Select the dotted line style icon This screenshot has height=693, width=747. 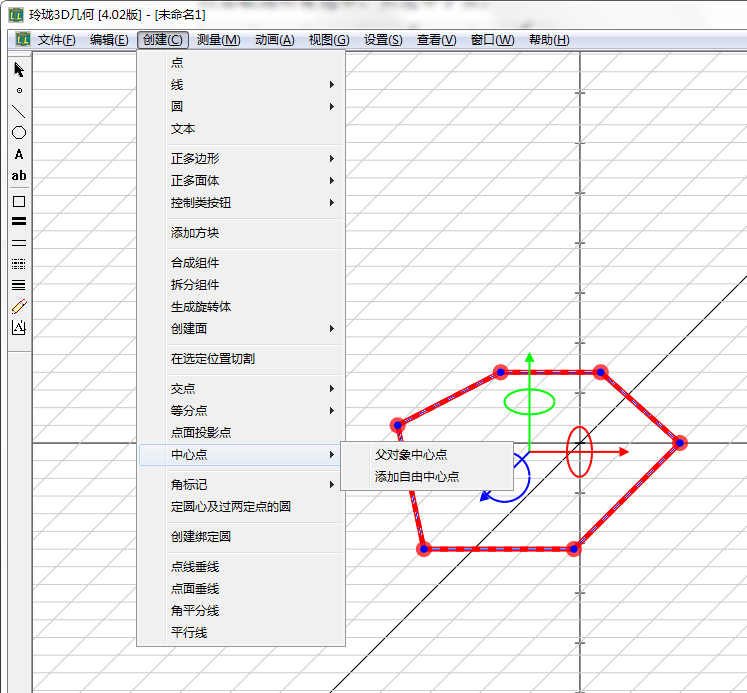pyautogui.click(x=18, y=264)
